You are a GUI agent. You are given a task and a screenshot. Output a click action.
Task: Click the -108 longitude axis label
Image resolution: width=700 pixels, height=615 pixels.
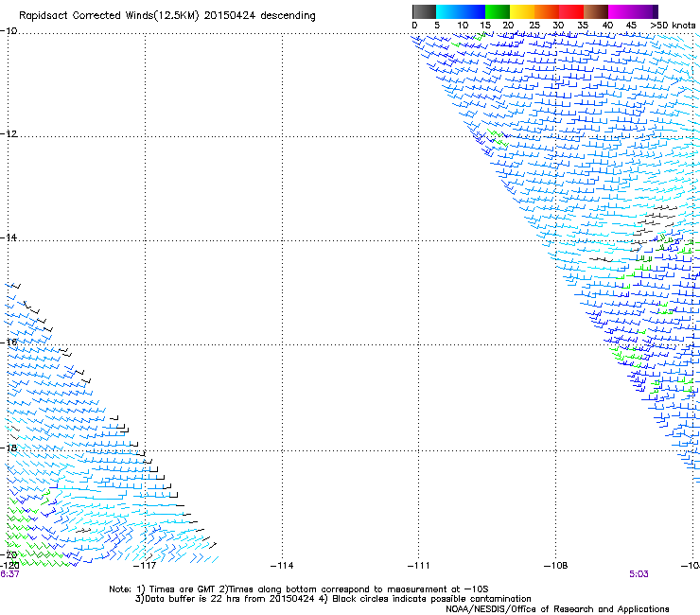click(x=555, y=566)
